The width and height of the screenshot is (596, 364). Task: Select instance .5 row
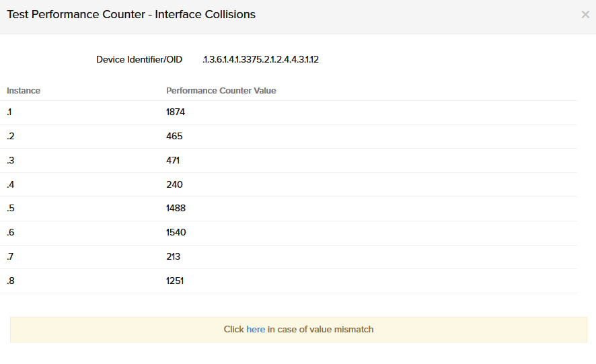click(10, 209)
